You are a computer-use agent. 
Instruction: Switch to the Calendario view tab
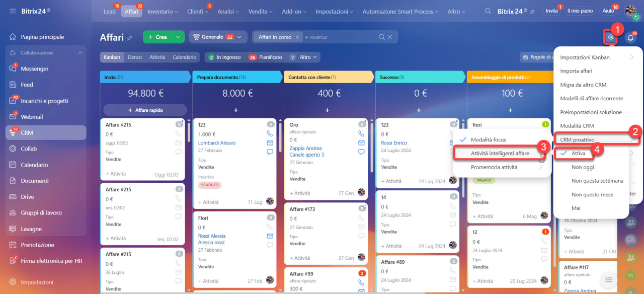click(x=185, y=57)
